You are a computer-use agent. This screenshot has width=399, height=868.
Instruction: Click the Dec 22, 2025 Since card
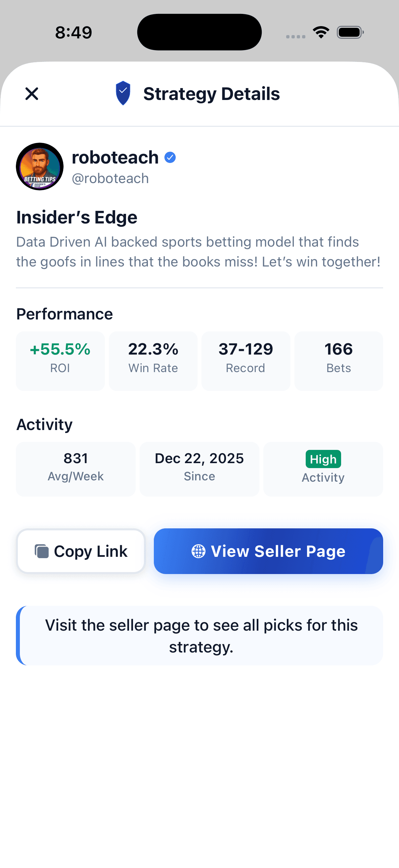coord(199,469)
